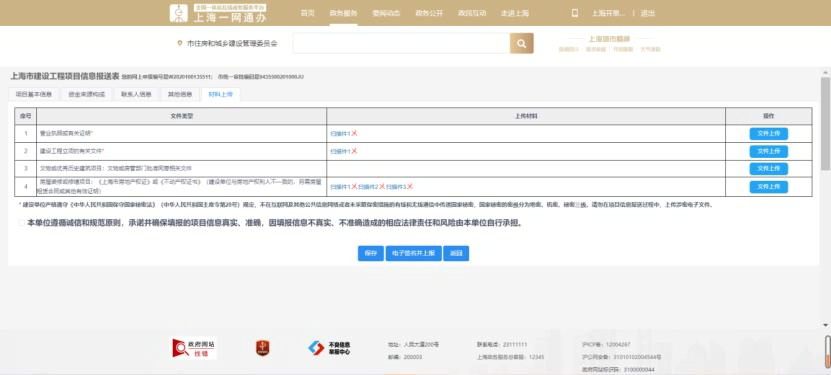831x375 pixels.
Task: Select 政务服务 in the top navigation
Action: tap(343, 13)
